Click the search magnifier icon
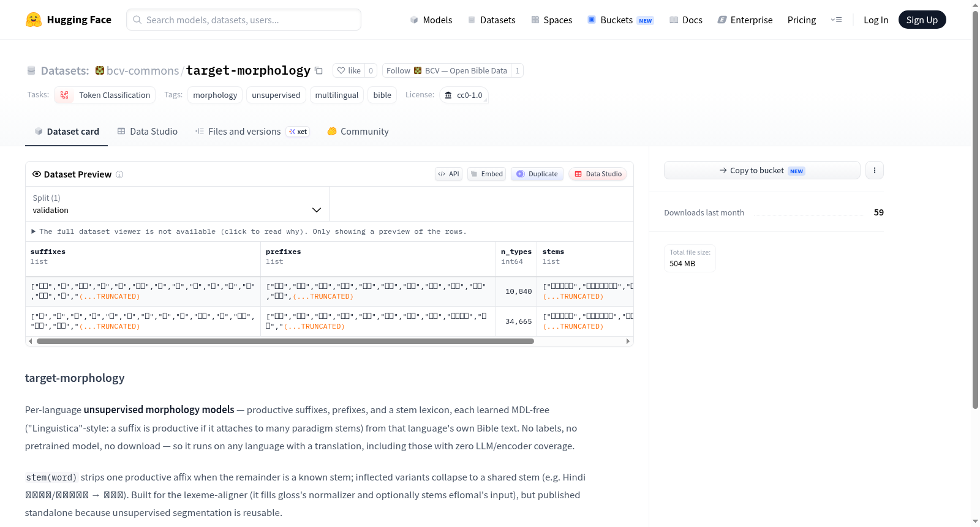 (137, 20)
